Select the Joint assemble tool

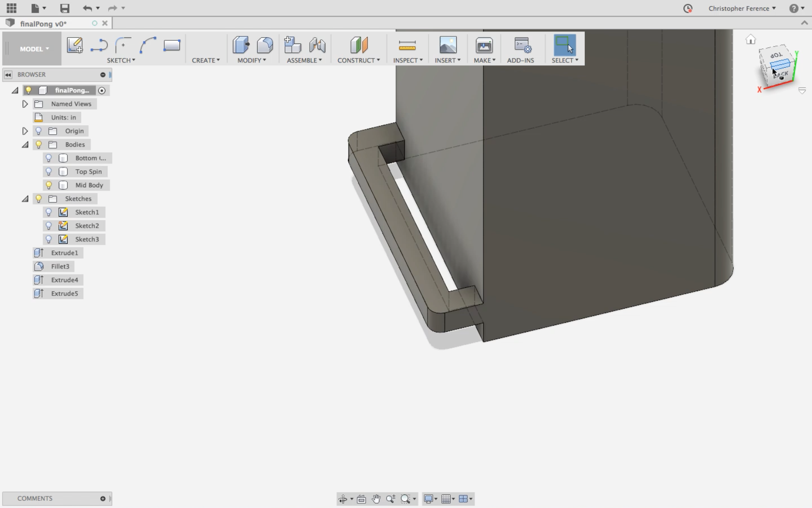click(x=317, y=45)
